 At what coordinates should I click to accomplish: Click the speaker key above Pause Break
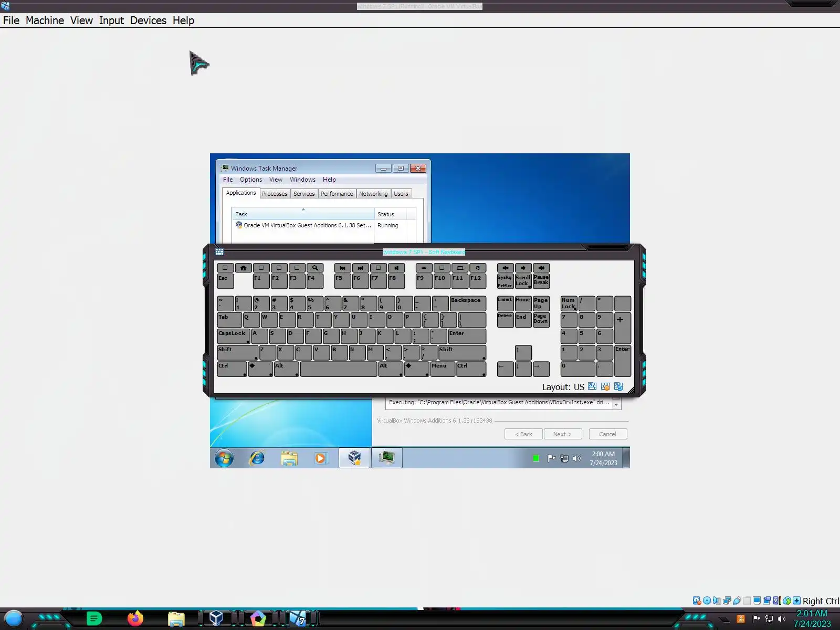[541, 268]
